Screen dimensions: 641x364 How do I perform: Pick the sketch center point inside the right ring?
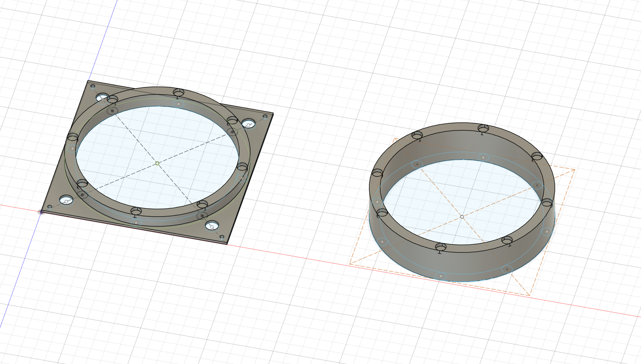(462, 217)
